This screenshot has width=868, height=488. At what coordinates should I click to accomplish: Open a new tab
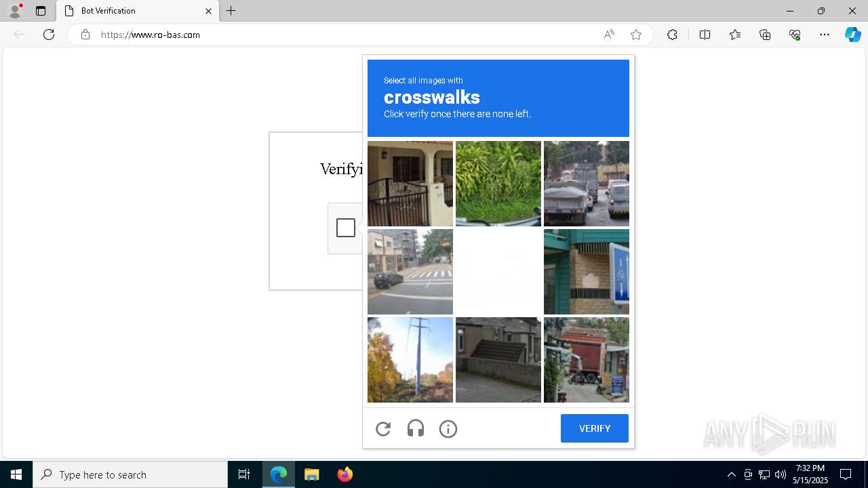tap(231, 11)
